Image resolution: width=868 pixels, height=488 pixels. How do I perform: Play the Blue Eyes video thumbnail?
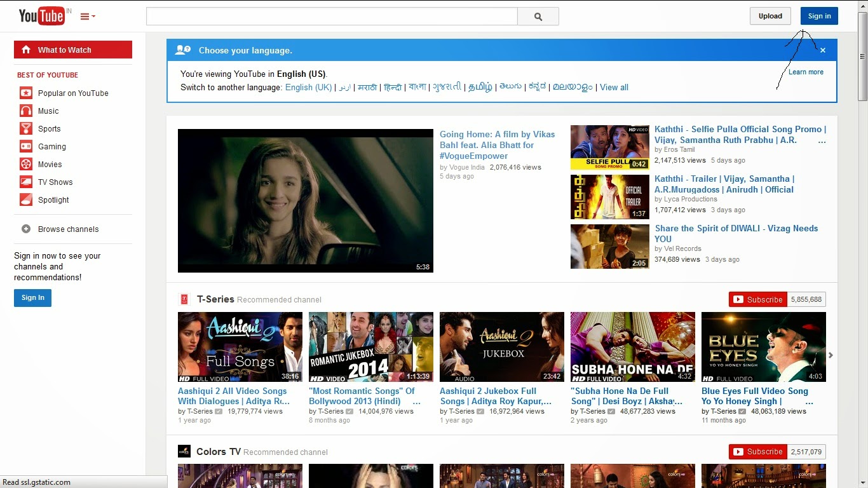click(764, 347)
